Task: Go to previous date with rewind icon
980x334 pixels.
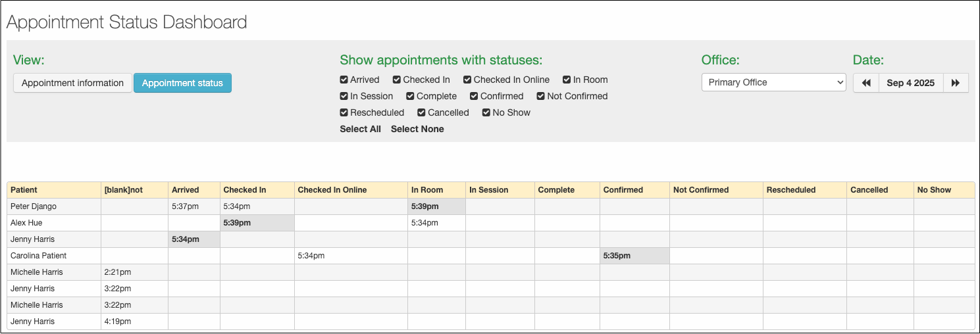Action: [x=866, y=83]
